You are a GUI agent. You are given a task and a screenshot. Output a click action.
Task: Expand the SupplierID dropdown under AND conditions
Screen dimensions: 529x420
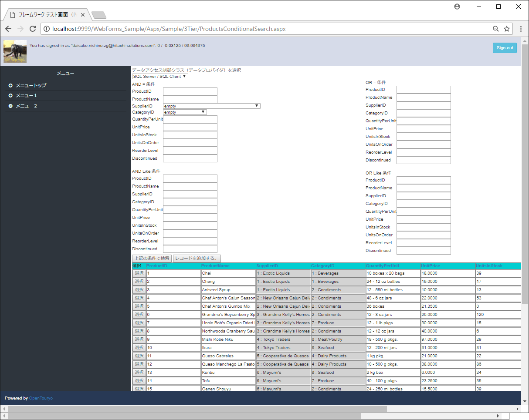(x=211, y=106)
